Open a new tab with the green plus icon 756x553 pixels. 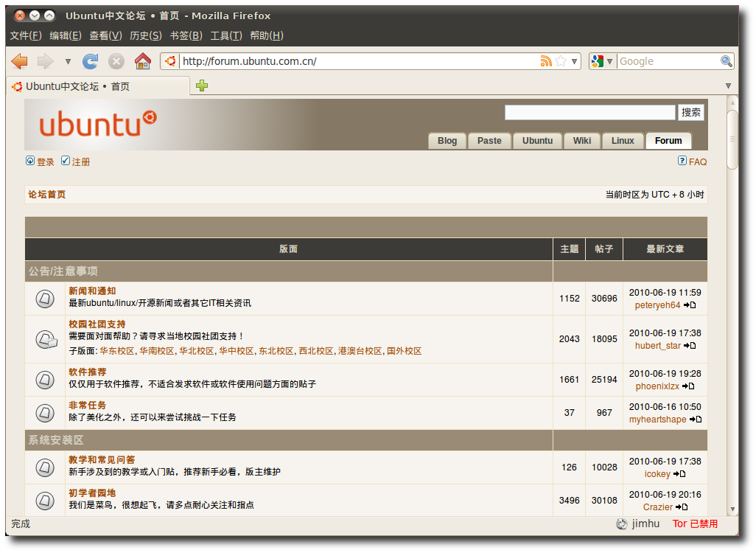pyautogui.click(x=202, y=86)
